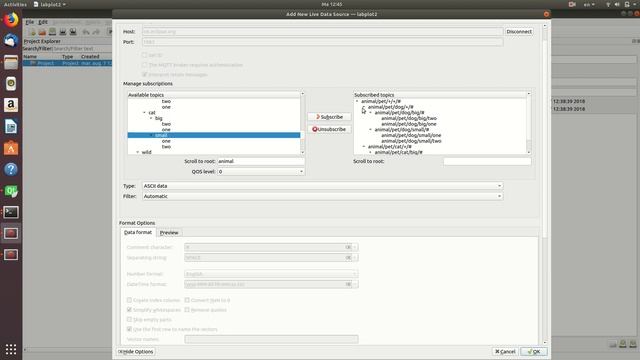Collapse the big node under cat
Image resolution: width=640 pixels, height=360 pixels.
click(151, 118)
